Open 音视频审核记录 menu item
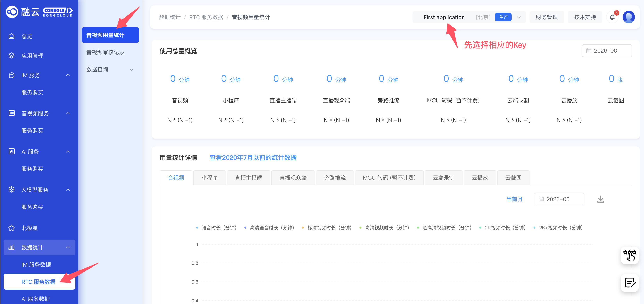 click(110, 52)
